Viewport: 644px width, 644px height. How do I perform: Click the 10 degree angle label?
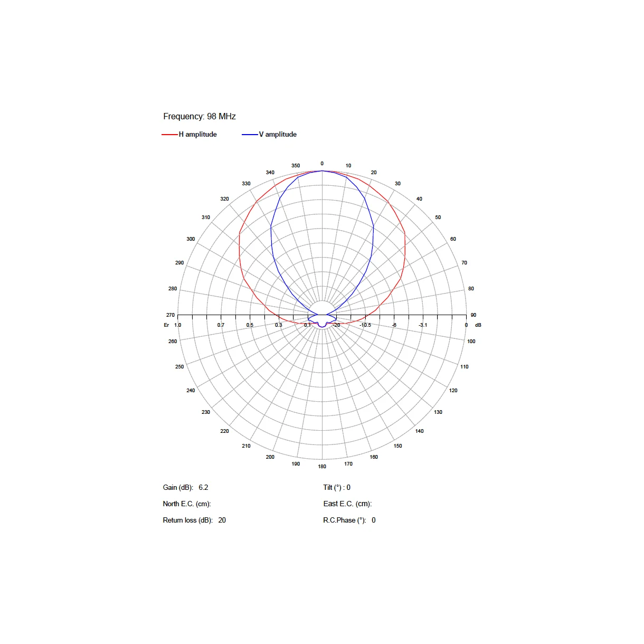click(x=348, y=166)
